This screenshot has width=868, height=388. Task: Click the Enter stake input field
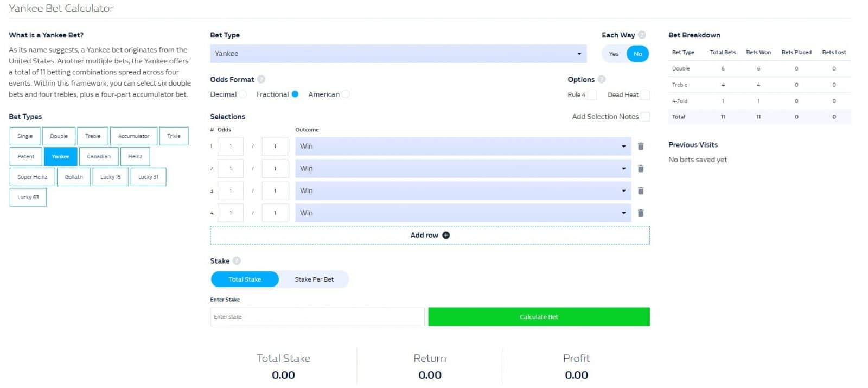pos(317,317)
